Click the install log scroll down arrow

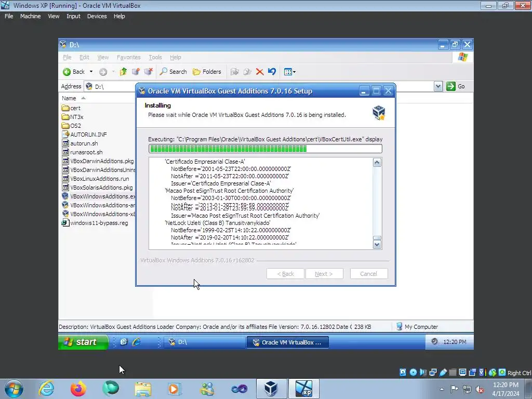377,244
